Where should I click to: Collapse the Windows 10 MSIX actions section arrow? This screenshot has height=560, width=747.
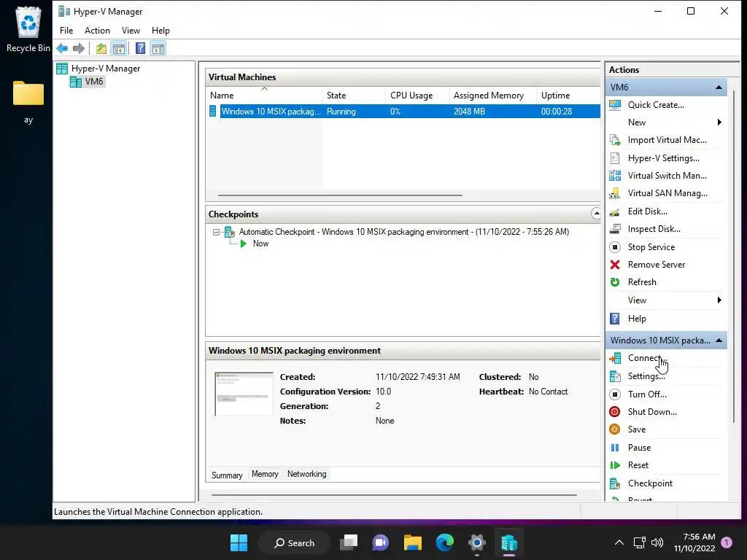point(719,341)
